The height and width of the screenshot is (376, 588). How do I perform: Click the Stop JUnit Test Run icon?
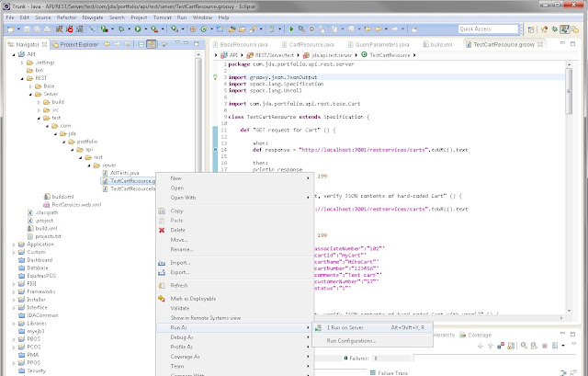[x=545, y=346]
